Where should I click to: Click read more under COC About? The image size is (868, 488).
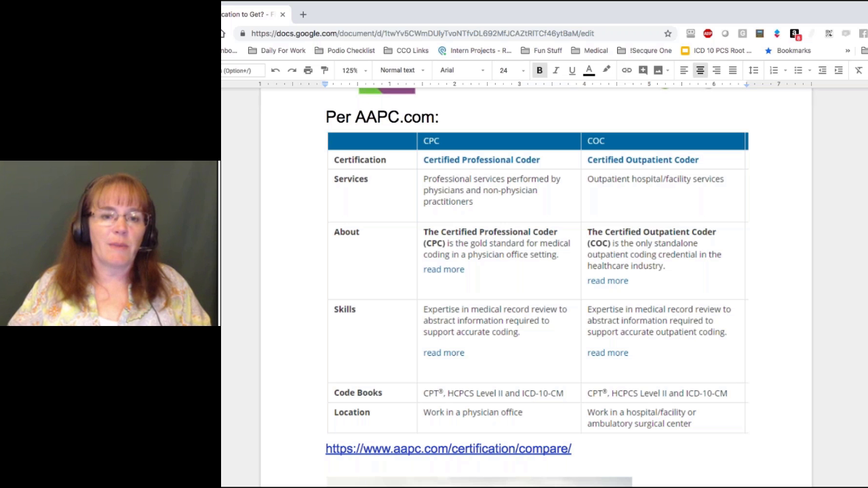click(608, 281)
